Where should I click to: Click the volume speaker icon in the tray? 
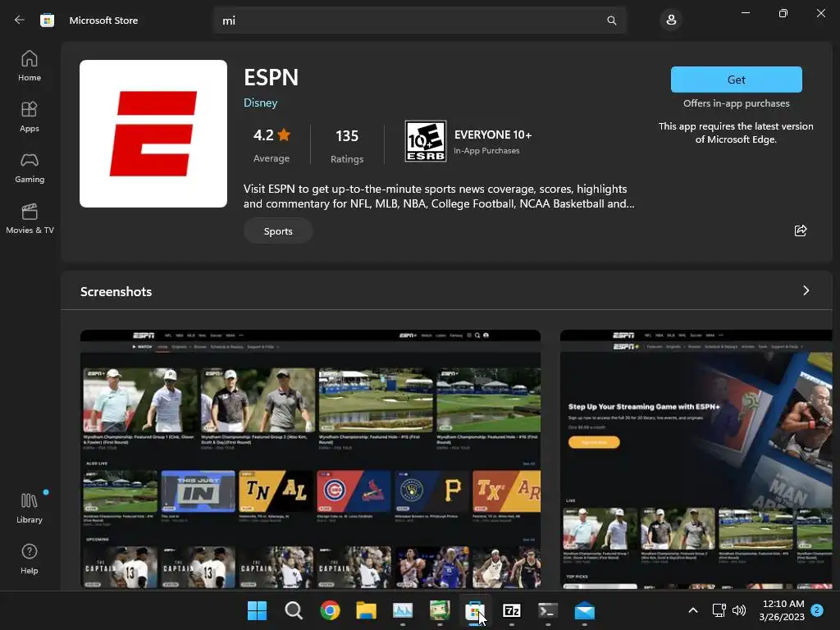(x=739, y=610)
